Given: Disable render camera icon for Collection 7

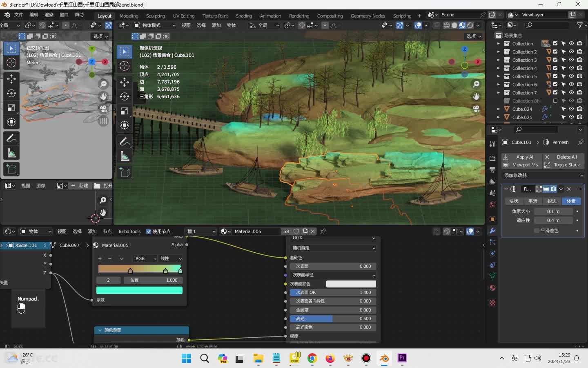Looking at the screenshot, I should pos(580,93).
